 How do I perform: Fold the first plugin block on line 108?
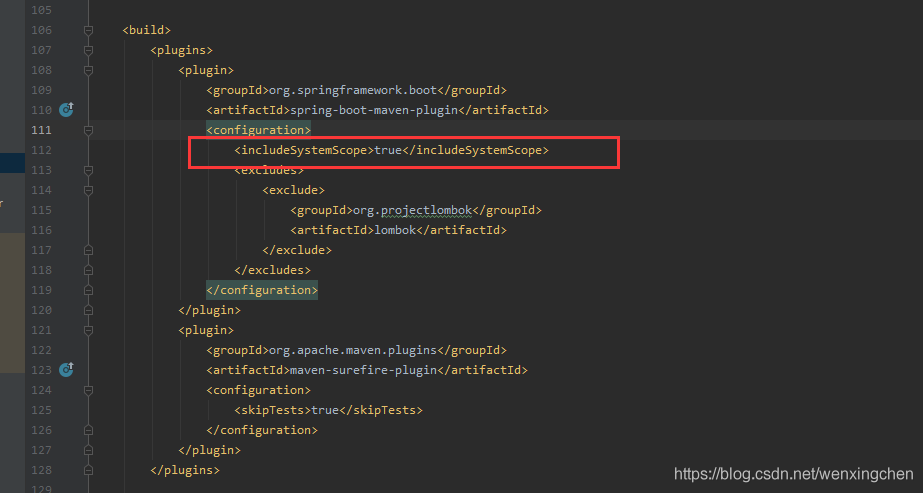pos(88,70)
